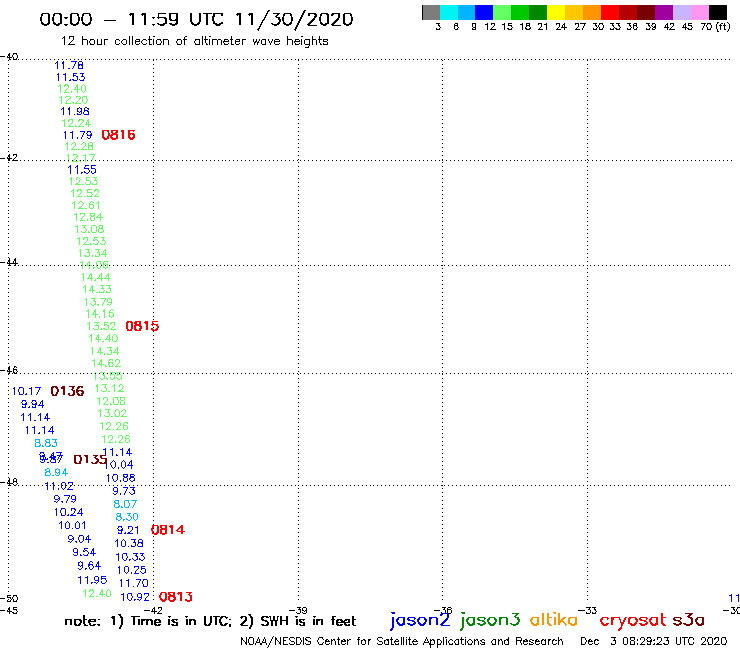This screenshot has height=650, width=740.
Task: Click the note 'Time is in UTC; SWH is in feet'
Action: [x=210, y=621]
